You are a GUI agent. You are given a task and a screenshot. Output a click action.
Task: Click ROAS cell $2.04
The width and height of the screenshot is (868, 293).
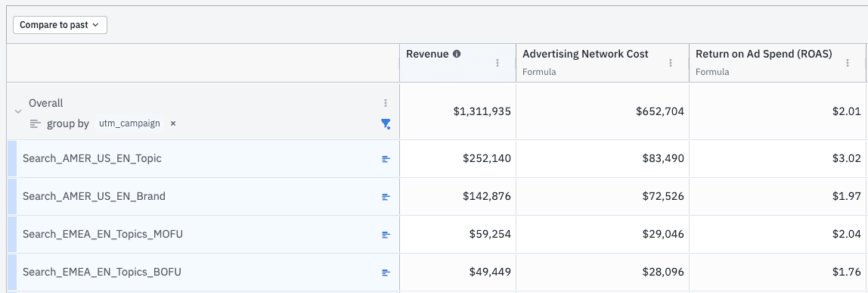pos(846,234)
